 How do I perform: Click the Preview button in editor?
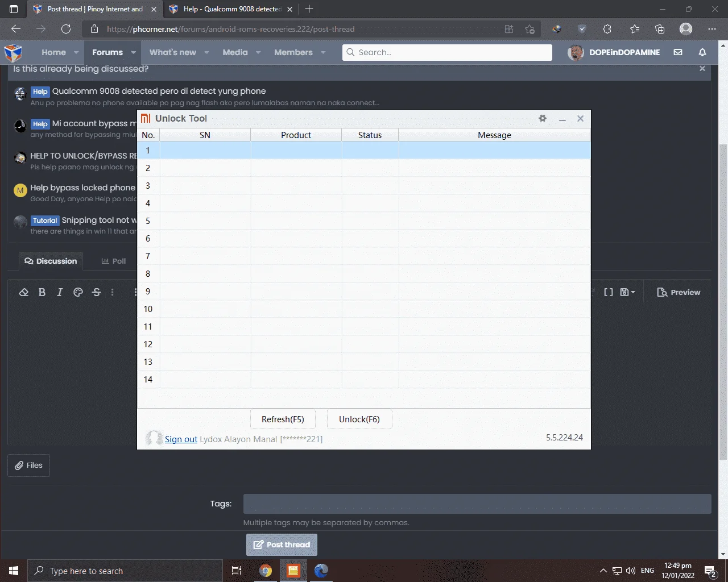[x=679, y=292]
